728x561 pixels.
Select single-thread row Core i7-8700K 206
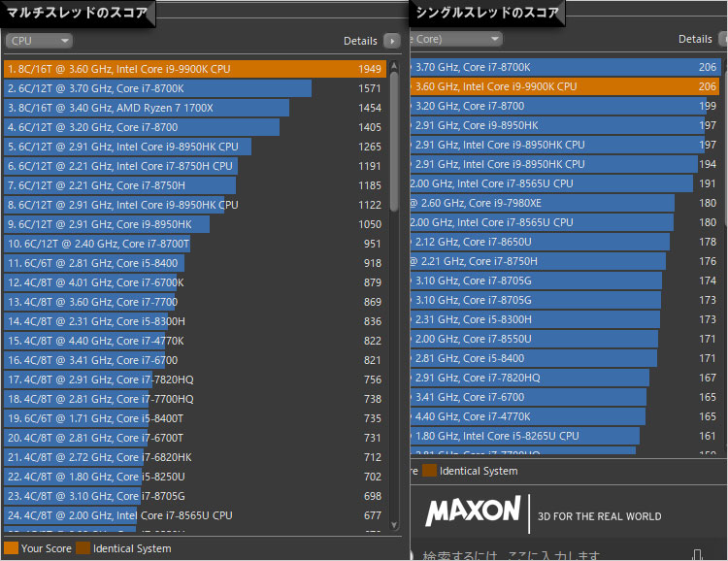click(566, 67)
